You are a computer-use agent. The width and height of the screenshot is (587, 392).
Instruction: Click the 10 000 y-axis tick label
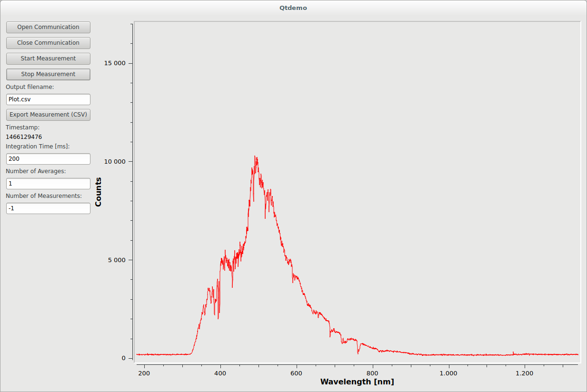(x=114, y=162)
